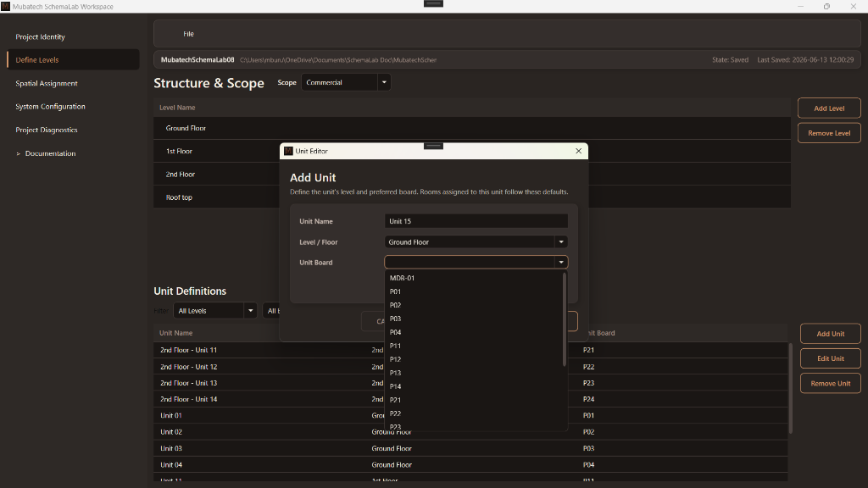The height and width of the screenshot is (488, 868).
Task: Choose P03 from Unit Board list
Action: (474, 319)
